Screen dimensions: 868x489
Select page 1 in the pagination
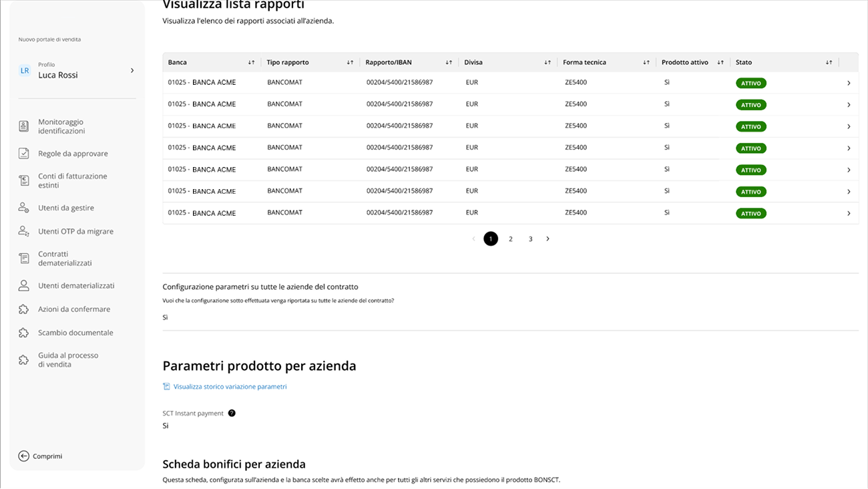(x=491, y=238)
